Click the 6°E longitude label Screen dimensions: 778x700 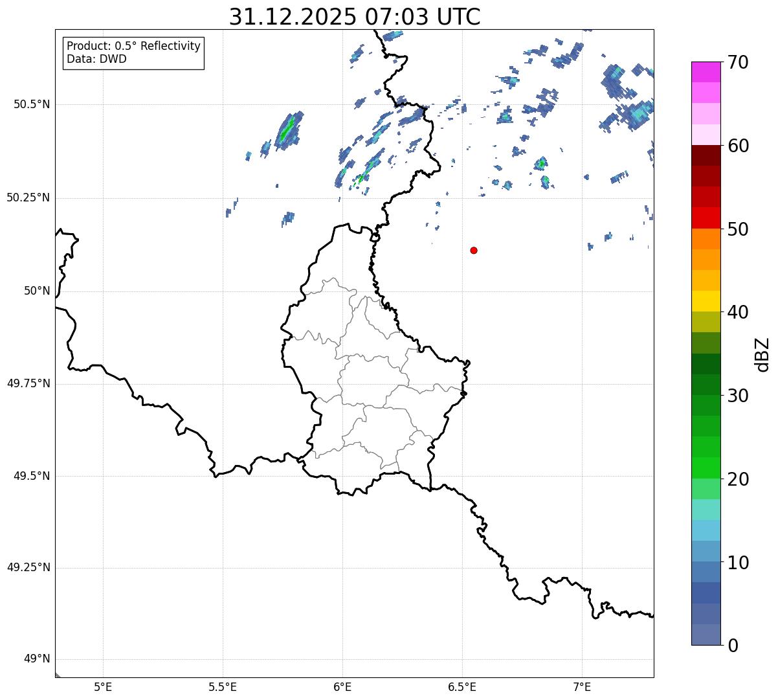click(x=342, y=687)
